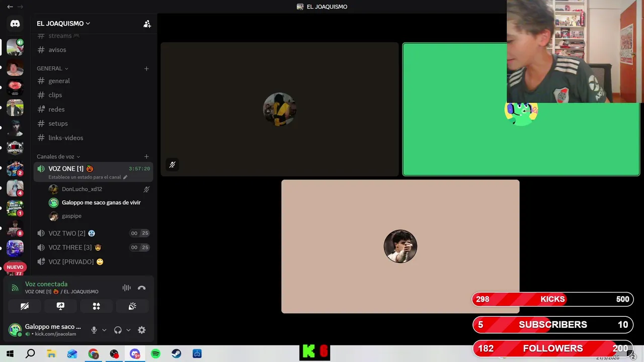644x362 pixels.
Task: Open the Windows Start menu
Action: click(10, 354)
